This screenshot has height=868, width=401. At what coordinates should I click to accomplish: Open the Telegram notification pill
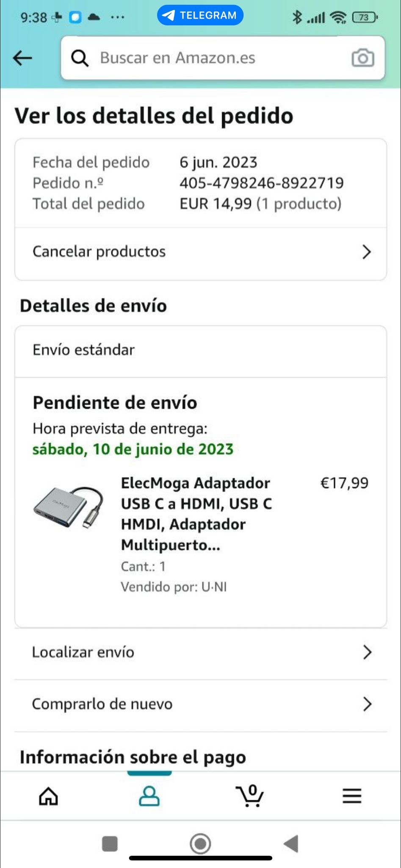pos(200,15)
